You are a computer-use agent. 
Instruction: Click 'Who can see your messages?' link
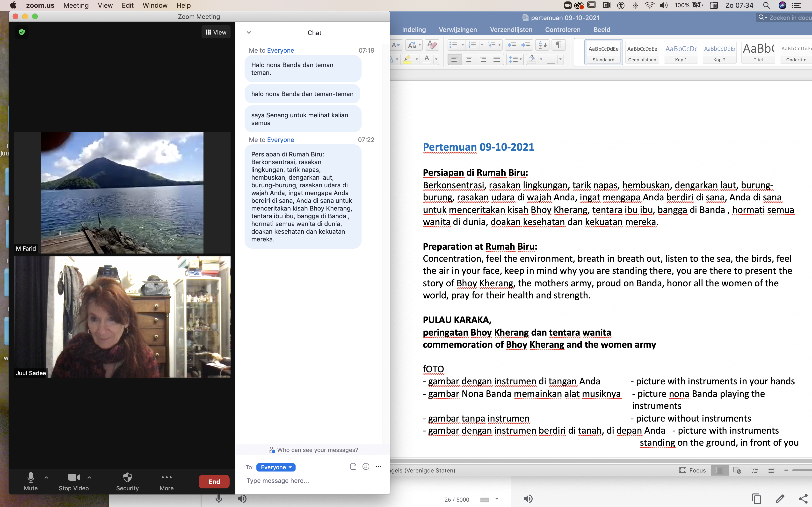pyautogui.click(x=313, y=450)
